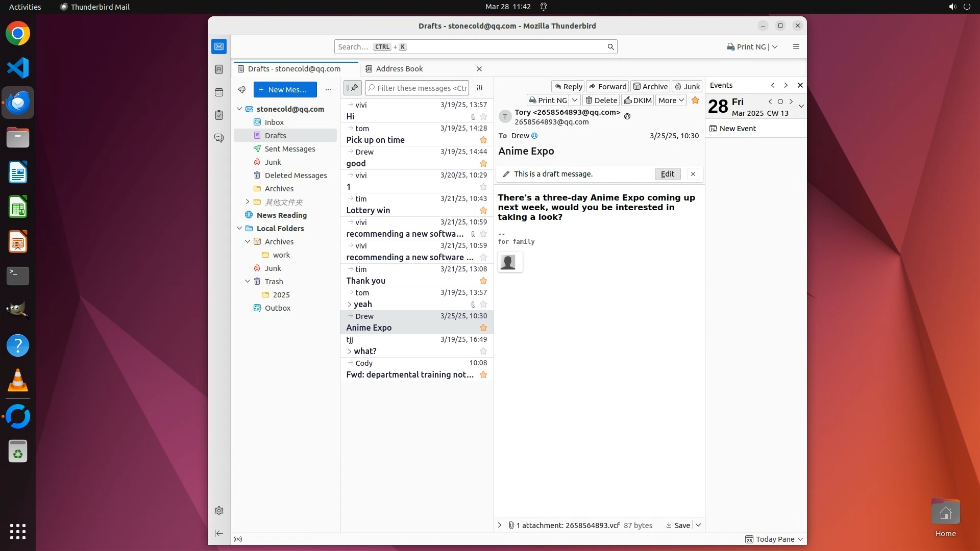The image size is (980, 551).
Task: Open Tasks space in the left sidebar
Action: click(219, 115)
